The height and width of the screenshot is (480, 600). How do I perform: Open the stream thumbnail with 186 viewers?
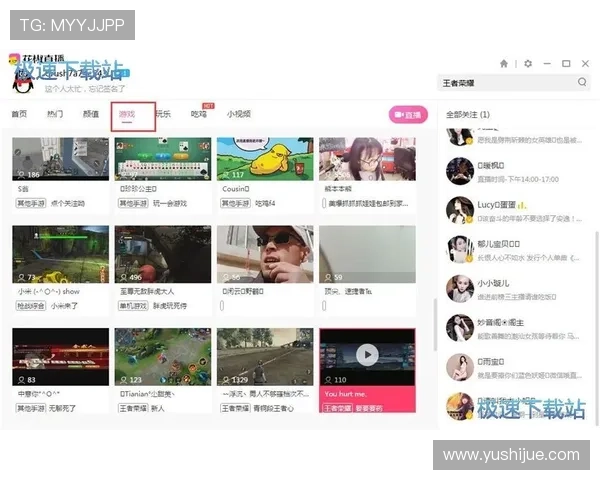coord(60,159)
